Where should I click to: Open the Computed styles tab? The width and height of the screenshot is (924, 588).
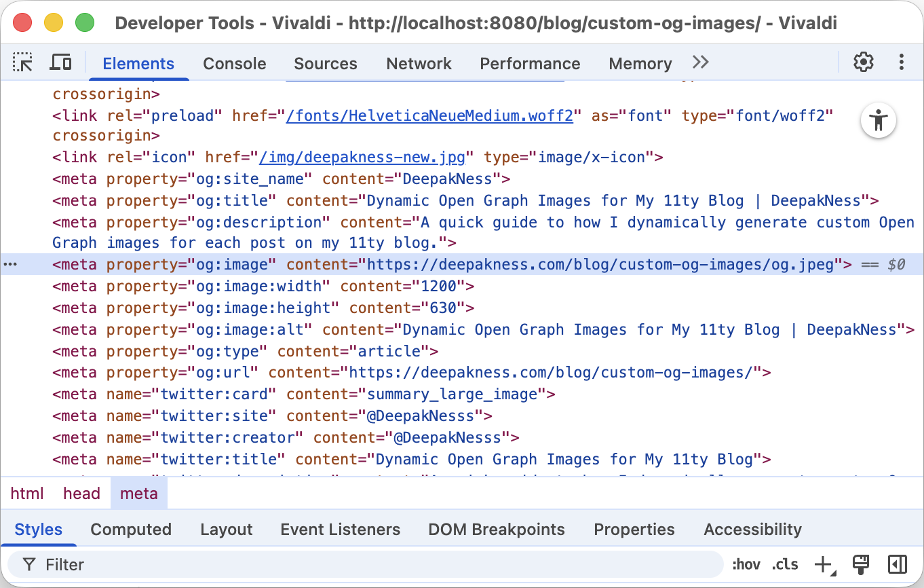coord(131,529)
